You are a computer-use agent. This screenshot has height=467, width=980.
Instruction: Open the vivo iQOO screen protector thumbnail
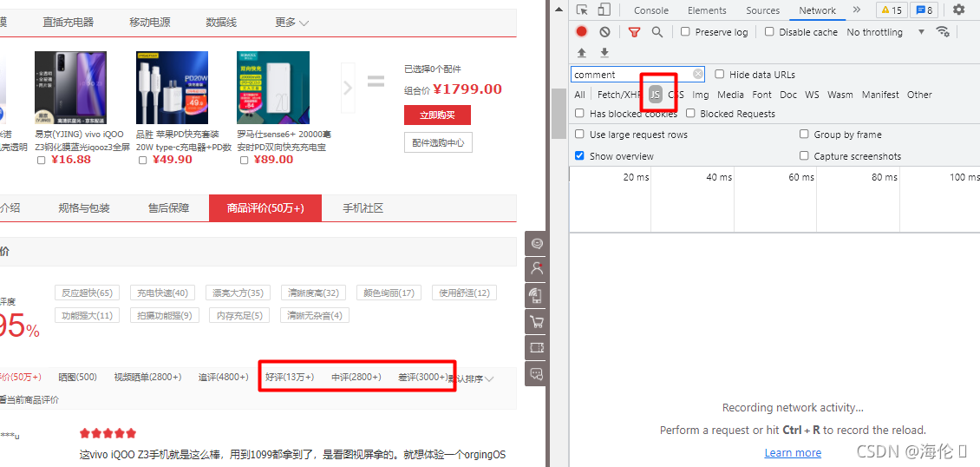(x=70, y=88)
